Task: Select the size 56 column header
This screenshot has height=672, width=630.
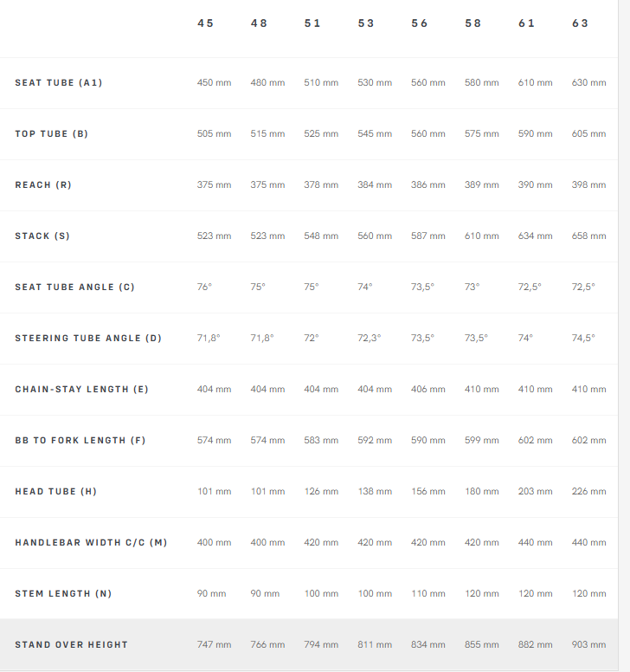Action: [420, 23]
